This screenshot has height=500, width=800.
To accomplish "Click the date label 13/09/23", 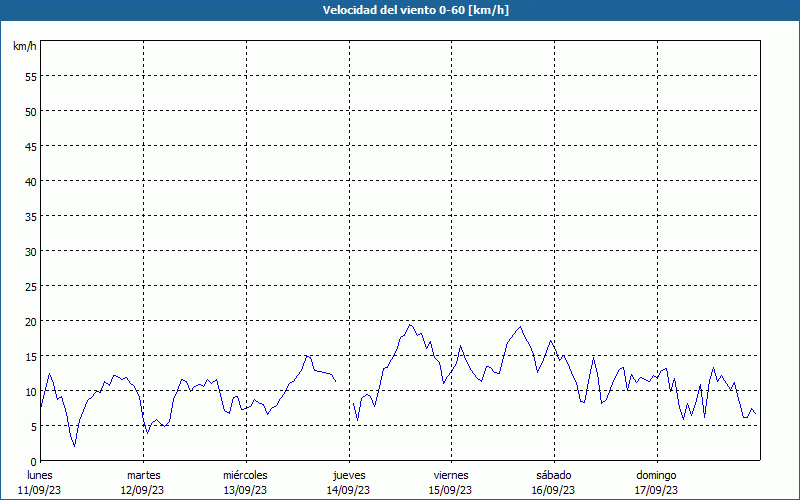I will 245,490.
